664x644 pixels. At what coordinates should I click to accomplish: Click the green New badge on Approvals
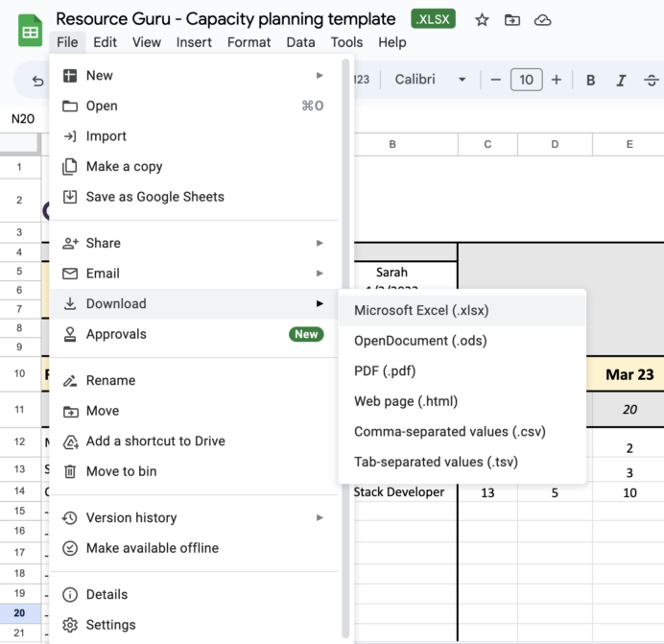click(306, 334)
